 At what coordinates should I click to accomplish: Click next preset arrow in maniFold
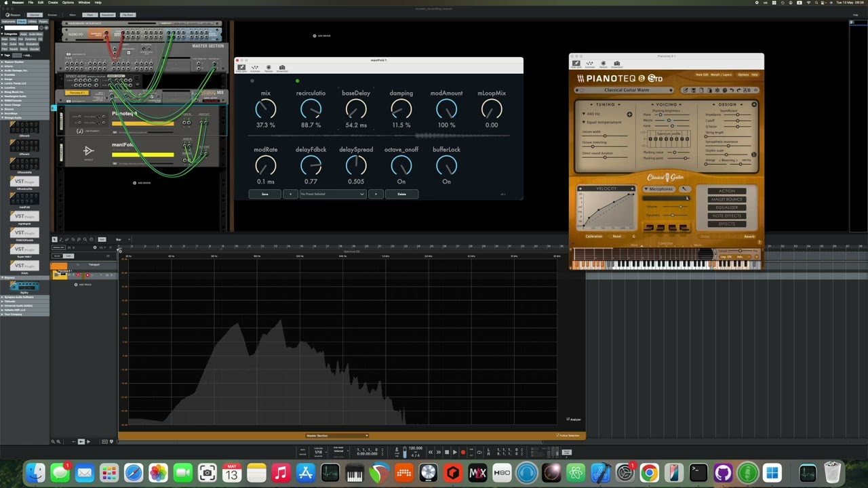376,194
